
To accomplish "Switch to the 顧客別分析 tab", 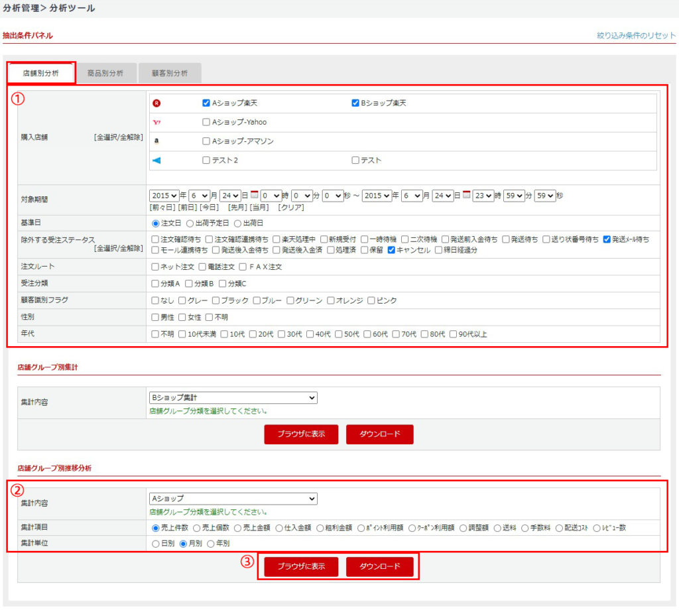I will tap(170, 73).
